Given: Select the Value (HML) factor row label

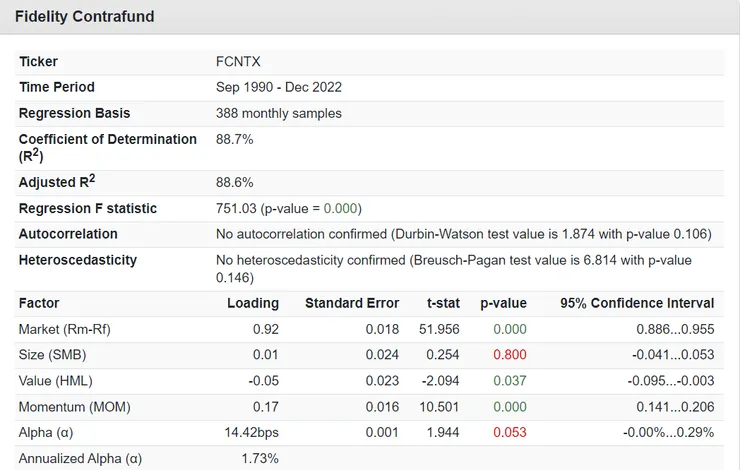Looking at the screenshot, I should (57, 381).
